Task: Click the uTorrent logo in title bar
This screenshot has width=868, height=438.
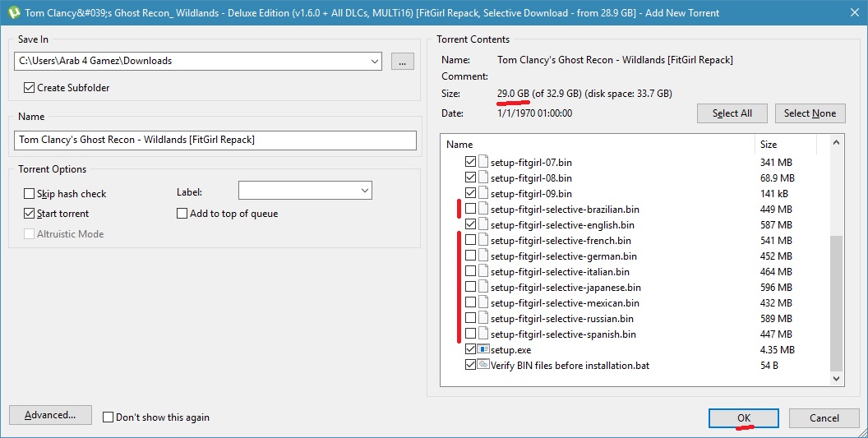Action: (x=14, y=12)
